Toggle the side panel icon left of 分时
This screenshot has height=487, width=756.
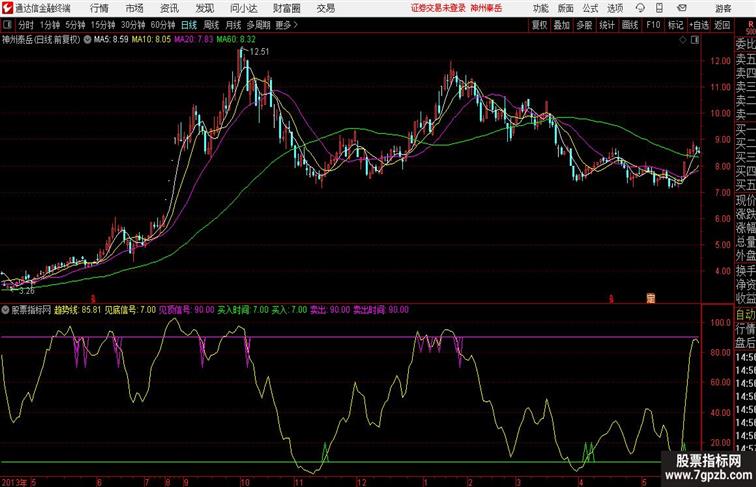[x=7, y=25]
